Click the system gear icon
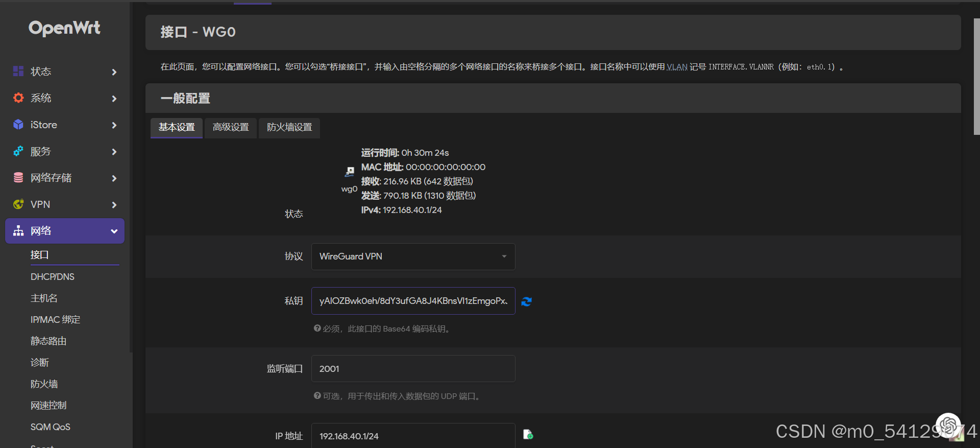The width and height of the screenshot is (980, 448). 18,98
